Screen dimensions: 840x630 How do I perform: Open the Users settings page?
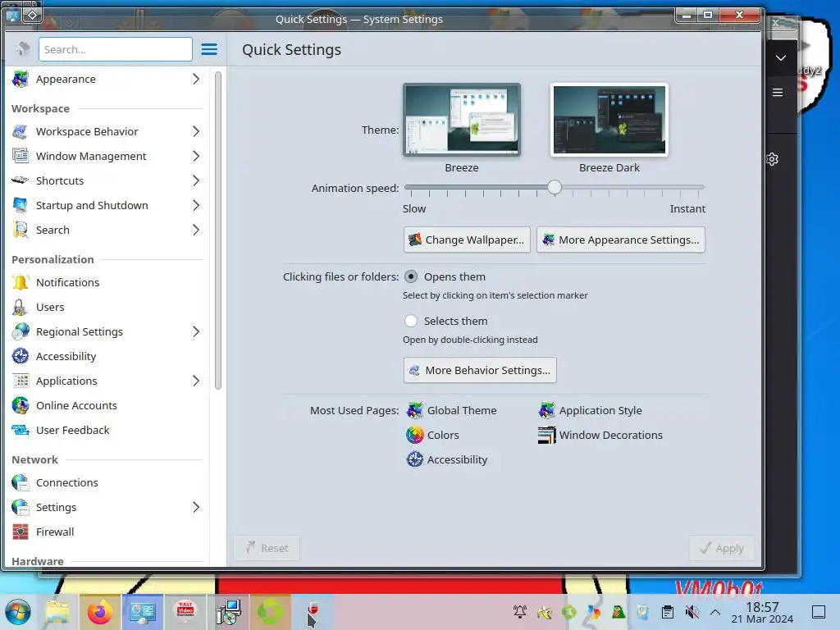(107, 308)
